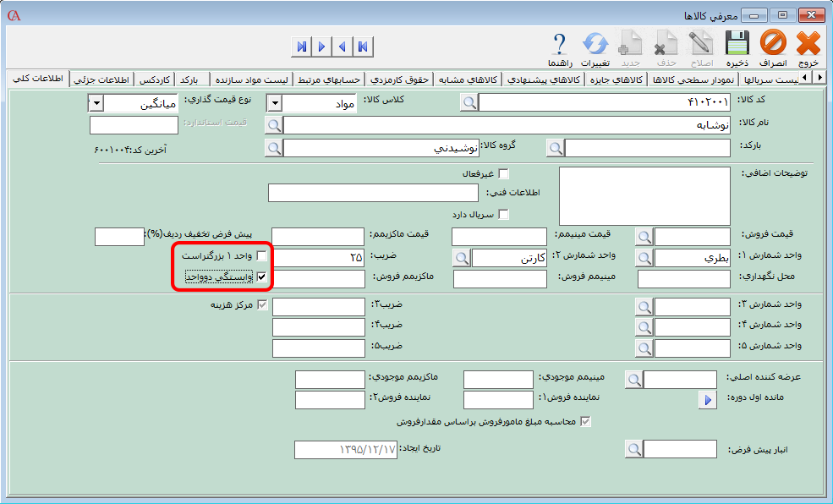Uncheck the وابستگي دوواحد checkbox
Image resolution: width=833 pixels, height=504 pixels.
(x=262, y=277)
